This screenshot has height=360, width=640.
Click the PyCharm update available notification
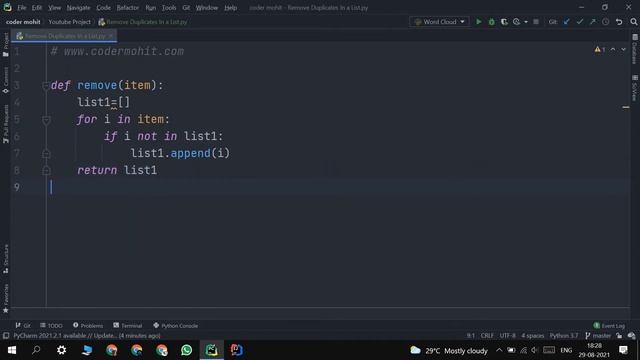point(87,336)
